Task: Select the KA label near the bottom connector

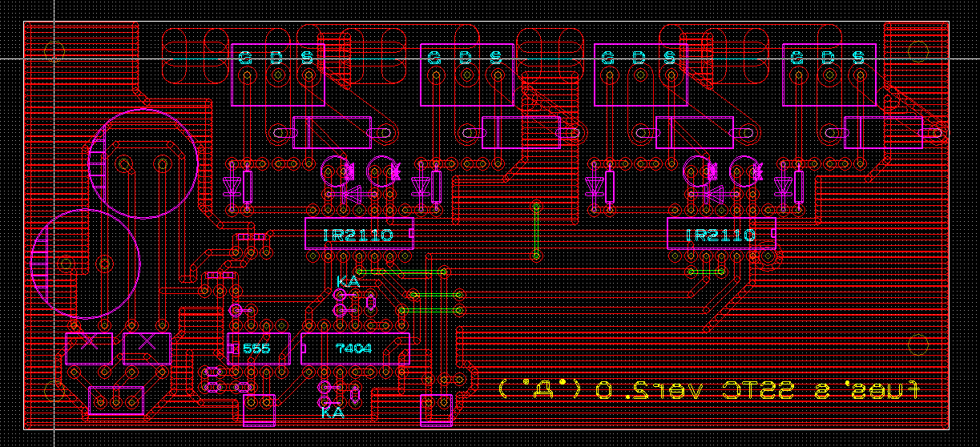Action: pos(333,413)
